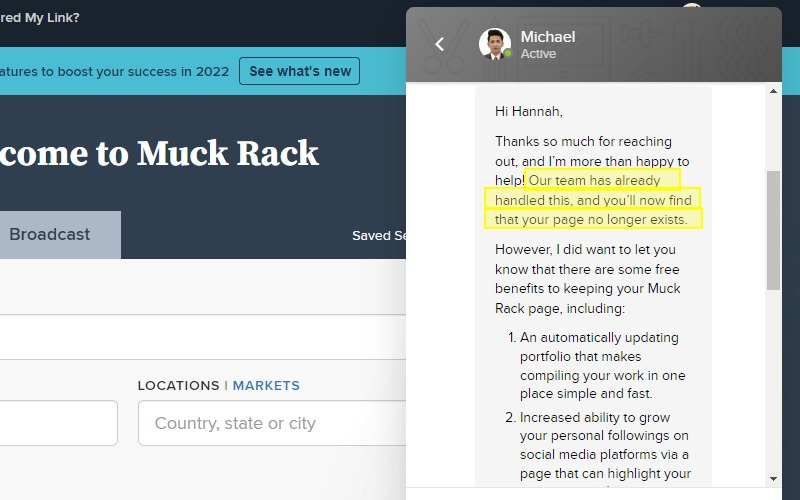Go back using the chat back arrow
Screen dimensions: 800x500
click(x=439, y=44)
